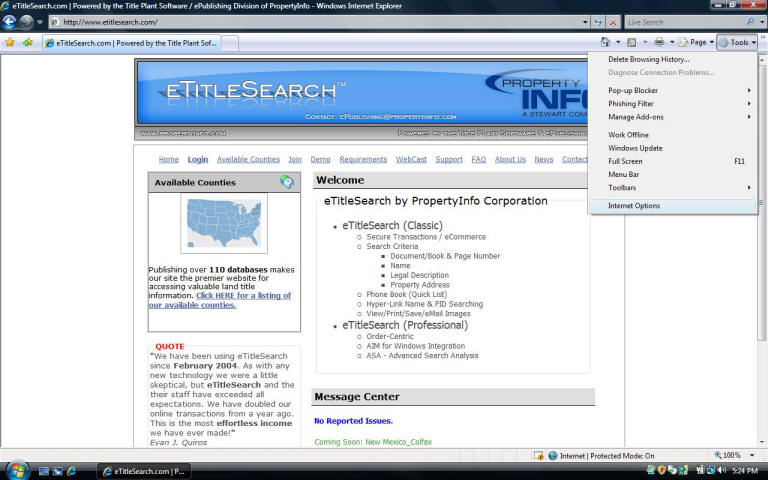Follow the Click HERE for a listing link

pos(219,300)
